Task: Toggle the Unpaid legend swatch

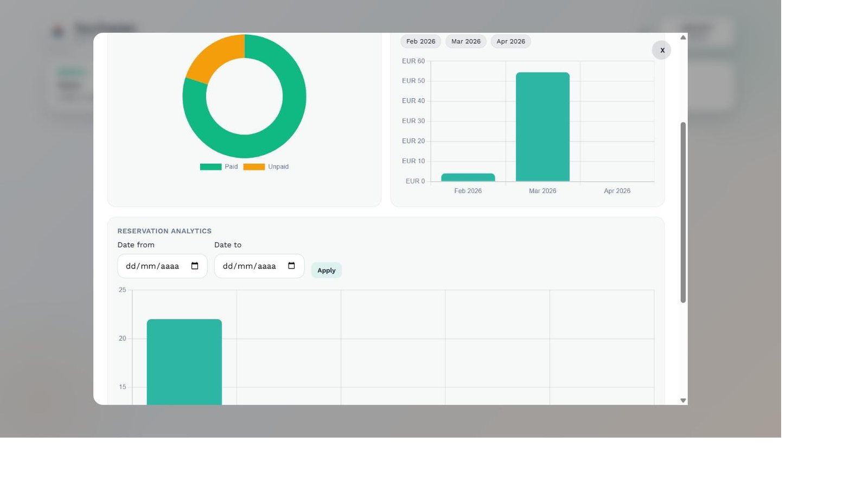Action: click(x=254, y=167)
